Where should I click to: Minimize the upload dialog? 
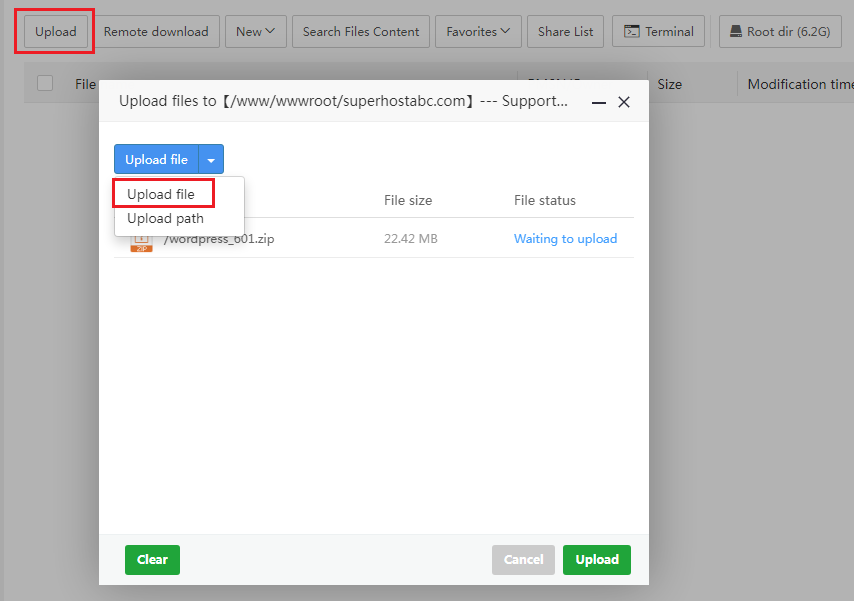[599, 102]
